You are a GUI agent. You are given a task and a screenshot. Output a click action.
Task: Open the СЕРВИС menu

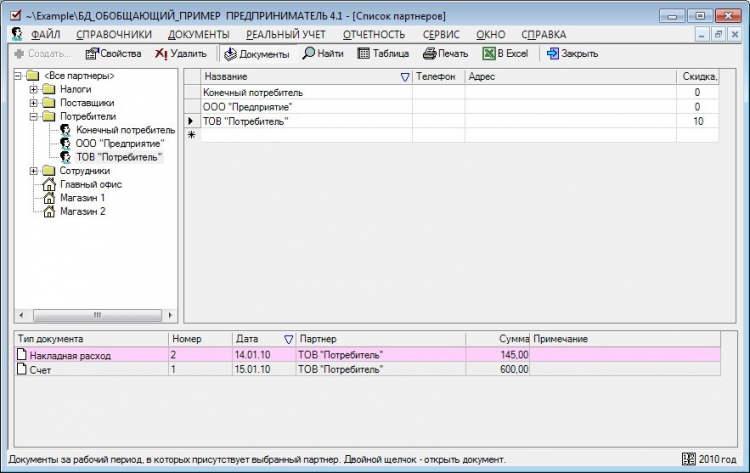tap(441, 34)
